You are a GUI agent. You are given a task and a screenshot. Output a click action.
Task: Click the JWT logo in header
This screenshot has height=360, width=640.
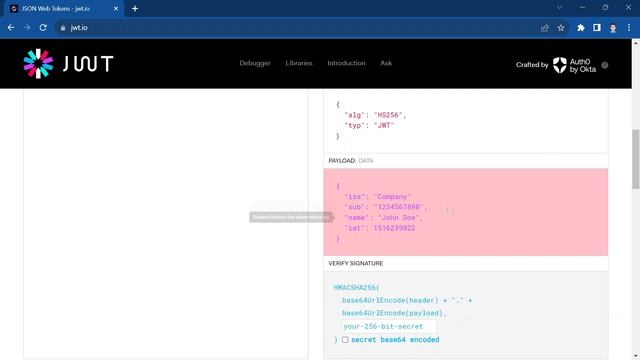(x=68, y=64)
